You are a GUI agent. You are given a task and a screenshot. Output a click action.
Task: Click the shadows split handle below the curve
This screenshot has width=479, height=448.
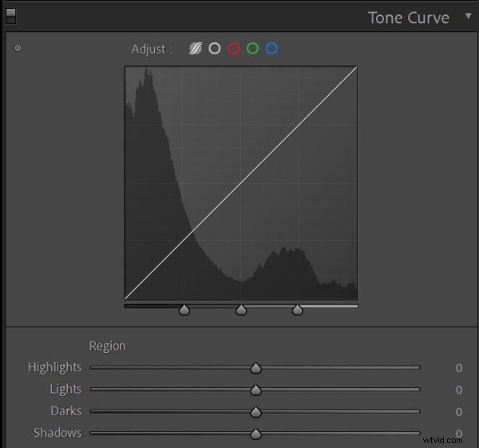(x=184, y=310)
